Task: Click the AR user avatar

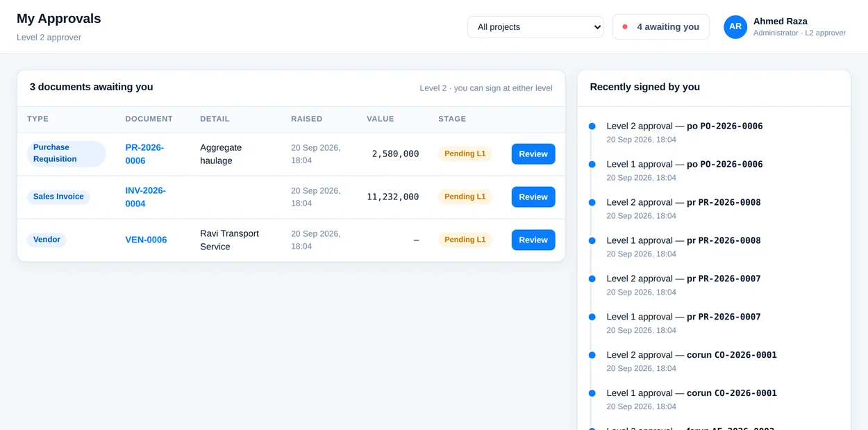Action: 735,27
